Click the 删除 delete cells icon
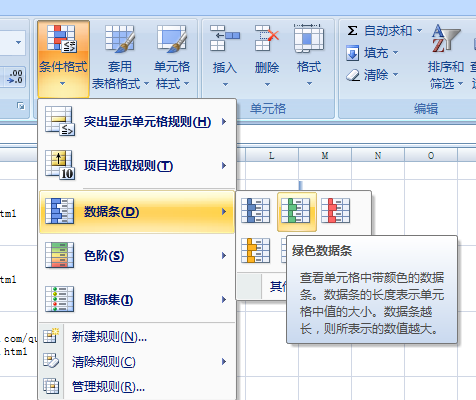Viewport: 476px width, 400px height. (x=267, y=38)
